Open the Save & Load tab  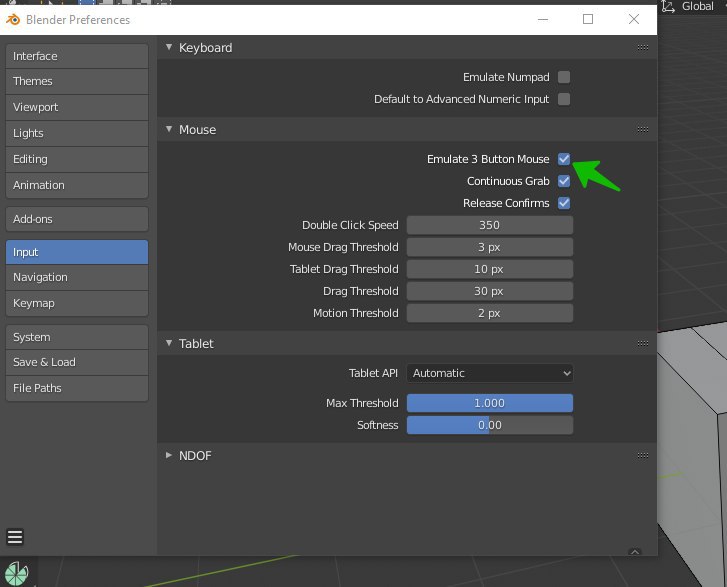pos(77,362)
